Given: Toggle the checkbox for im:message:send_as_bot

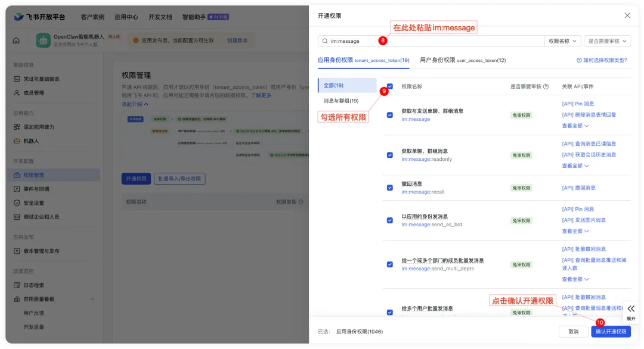Looking at the screenshot, I should click(390, 220).
